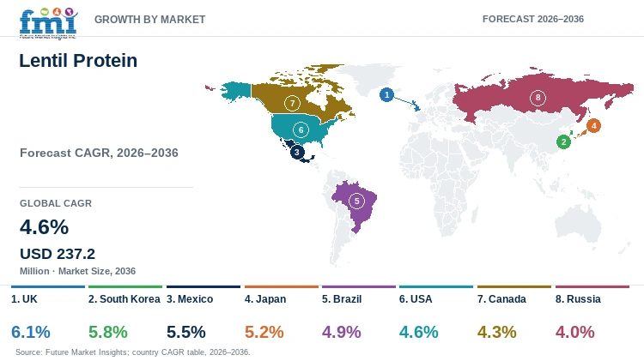This screenshot has width=644, height=361.
Task: Click the 5.8% South Korea value
Action: point(108,332)
